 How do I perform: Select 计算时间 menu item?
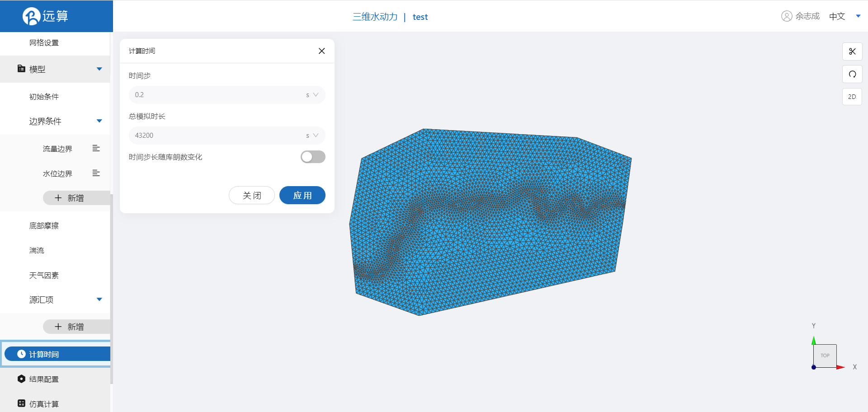tap(57, 354)
